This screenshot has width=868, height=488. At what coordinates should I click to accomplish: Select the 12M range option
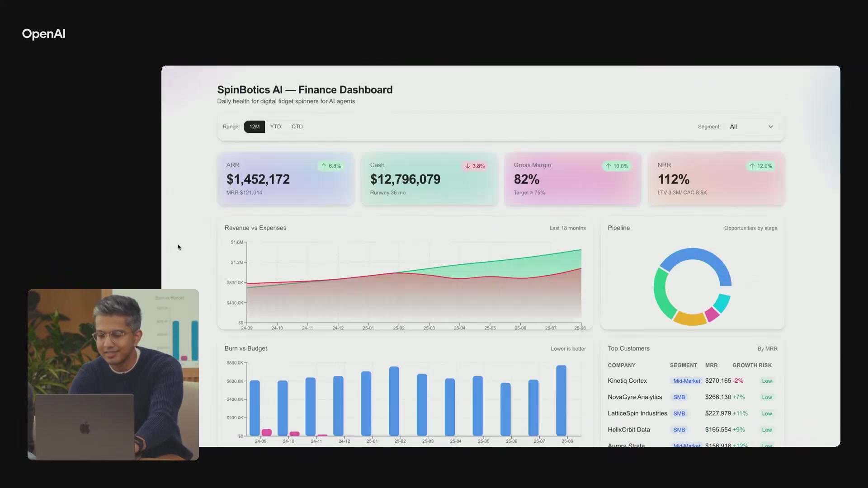pyautogui.click(x=254, y=127)
